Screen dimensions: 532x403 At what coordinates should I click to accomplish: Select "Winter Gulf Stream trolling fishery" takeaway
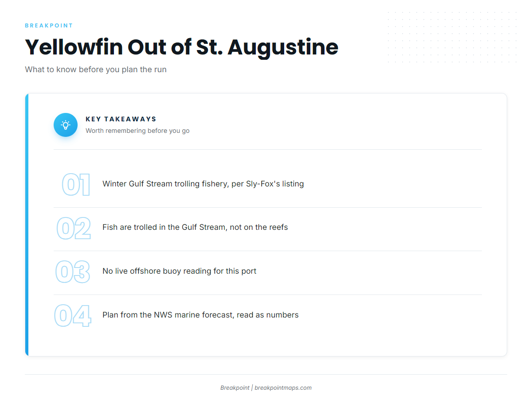[203, 184]
